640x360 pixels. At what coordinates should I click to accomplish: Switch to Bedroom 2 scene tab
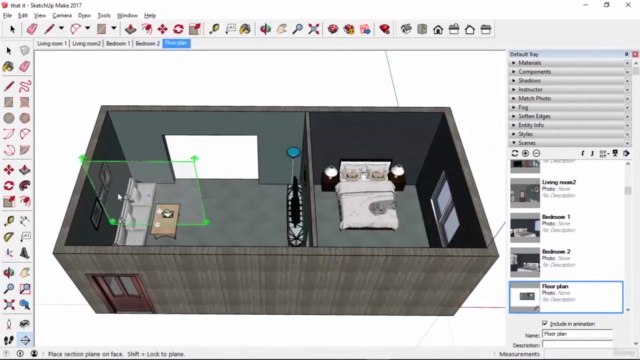coord(147,43)
